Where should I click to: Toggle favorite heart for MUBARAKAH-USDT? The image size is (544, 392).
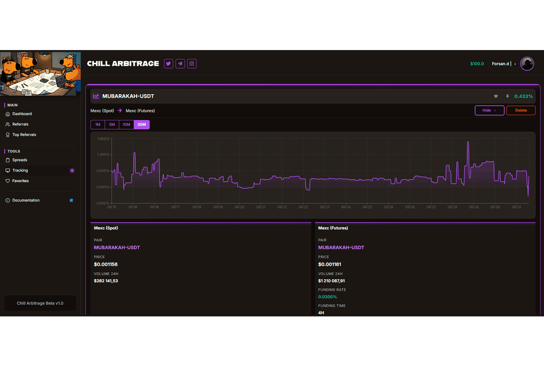pyautogui.click(x=496, y=96)
